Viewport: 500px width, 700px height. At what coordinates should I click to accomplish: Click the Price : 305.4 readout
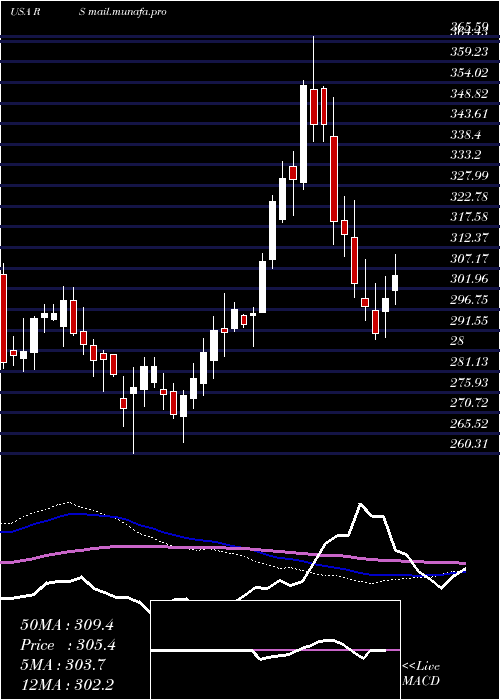pyautogui.click(x=68, y=645)
